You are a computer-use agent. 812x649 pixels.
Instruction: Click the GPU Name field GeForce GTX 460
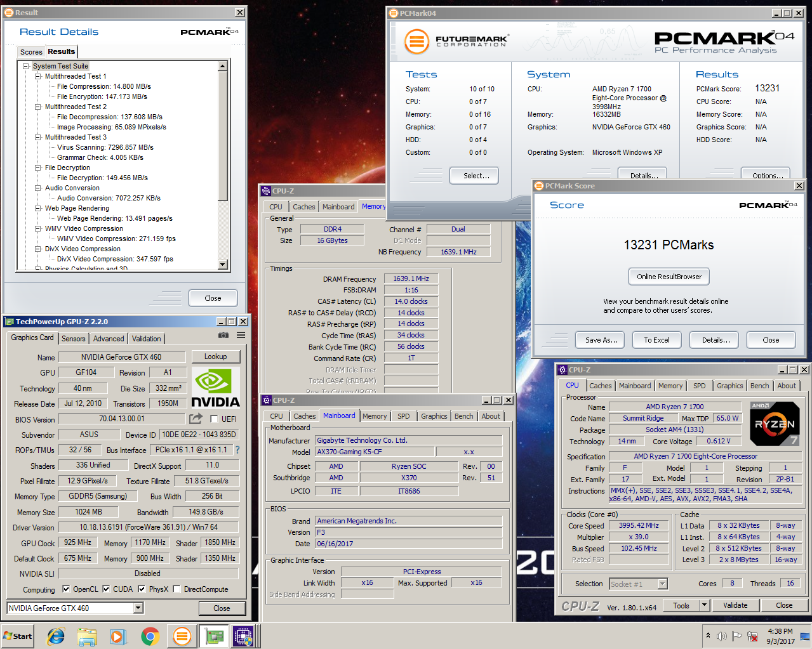pyautogui.click(x=121, y=357)
